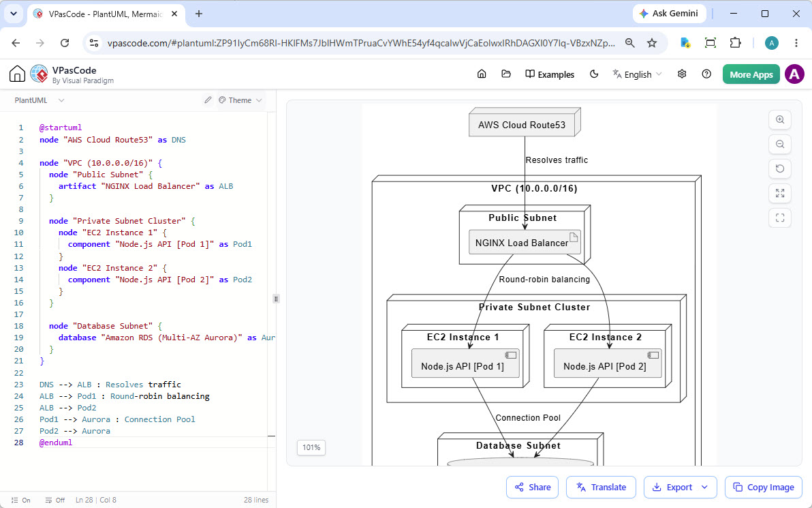Image resolution: width=812 pixels, height=508 pixels.
Task: Reload the page with the refresh icon
Action: (x=65, y=43)
